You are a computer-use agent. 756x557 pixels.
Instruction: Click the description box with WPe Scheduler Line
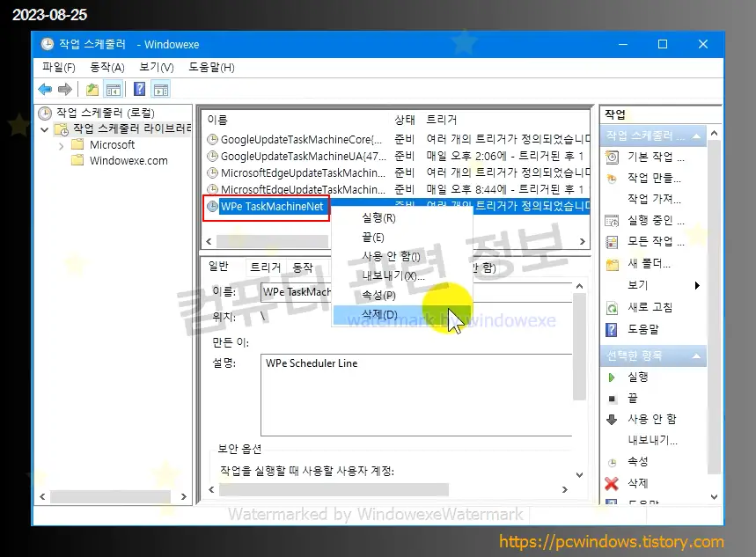[x=416, y=394]
